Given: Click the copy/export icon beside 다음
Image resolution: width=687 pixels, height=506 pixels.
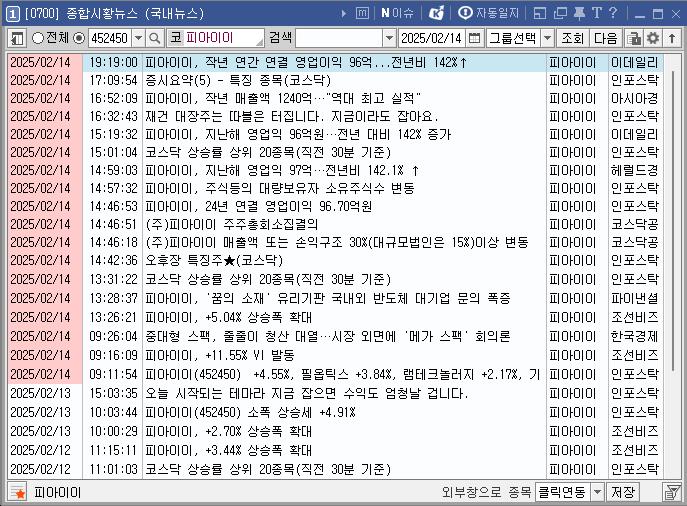Looking at the screenshot, I should tap(633, 39).
